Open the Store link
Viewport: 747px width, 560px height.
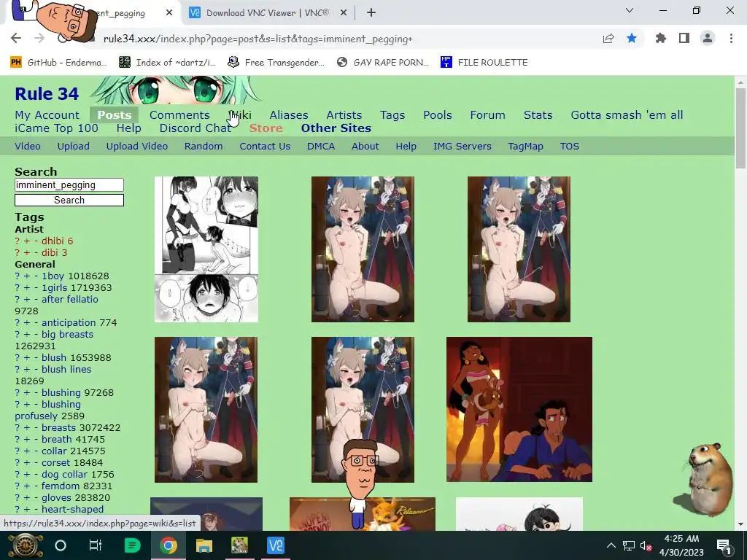(266, 128)
